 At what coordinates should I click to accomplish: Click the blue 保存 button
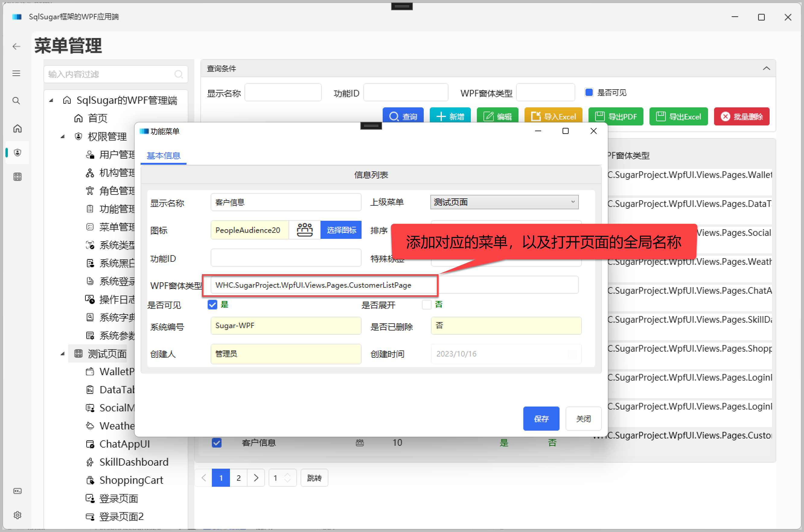541,419
